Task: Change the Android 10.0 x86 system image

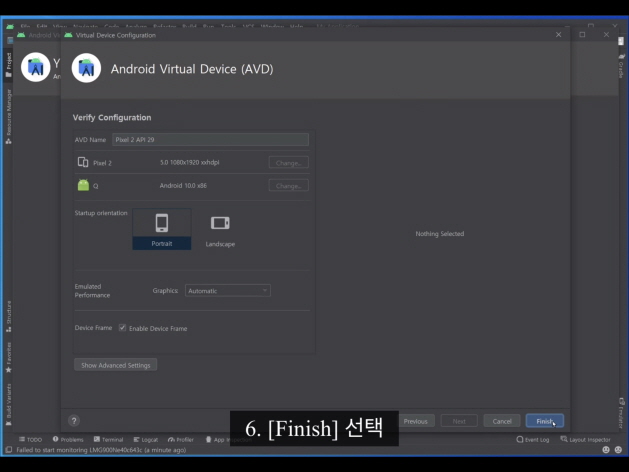Action: [x=288, y=186]
